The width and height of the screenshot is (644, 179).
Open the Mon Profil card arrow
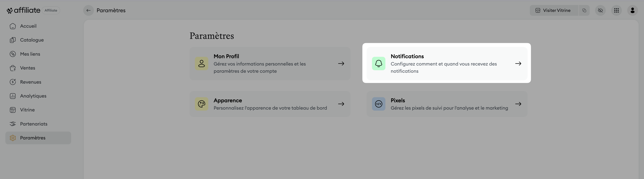(341, 64)
